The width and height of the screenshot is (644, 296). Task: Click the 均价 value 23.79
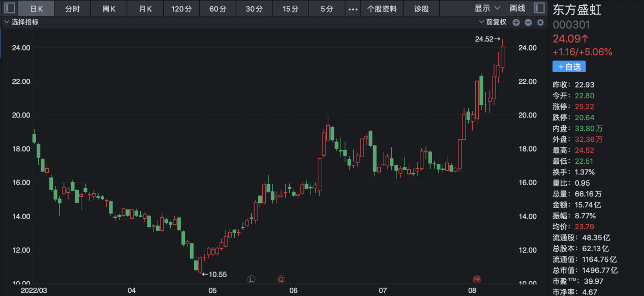tap(585, 227)
